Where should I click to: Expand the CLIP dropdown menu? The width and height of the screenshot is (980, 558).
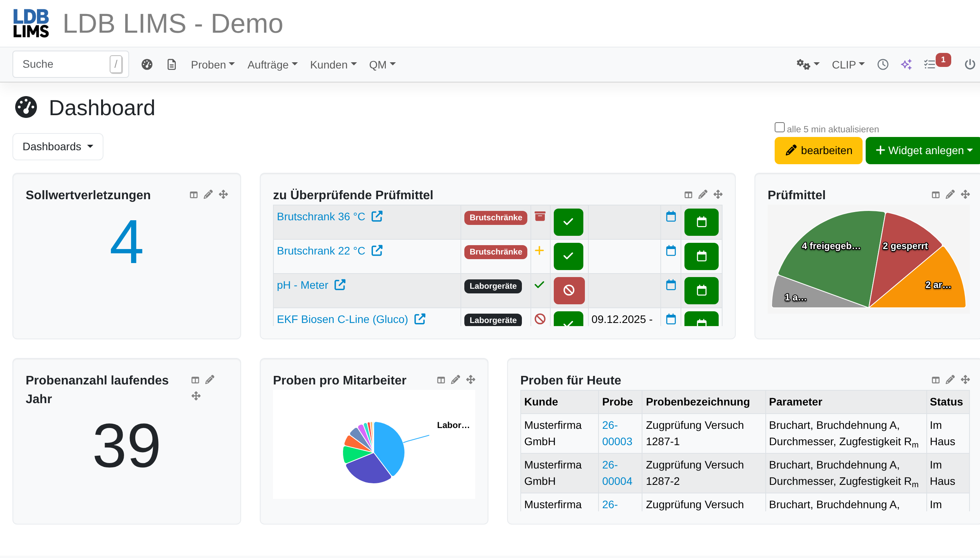tap(848, 65)
